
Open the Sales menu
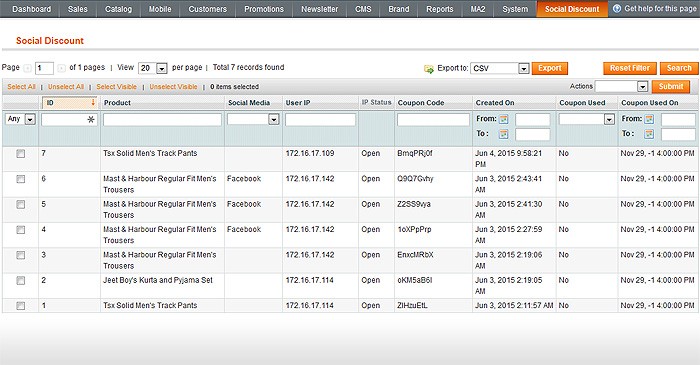coord(78,9)
